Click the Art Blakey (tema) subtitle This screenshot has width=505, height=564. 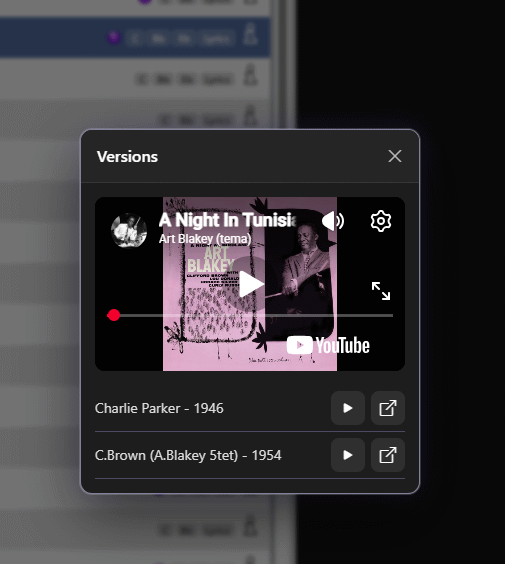click(x=205, y=238)
